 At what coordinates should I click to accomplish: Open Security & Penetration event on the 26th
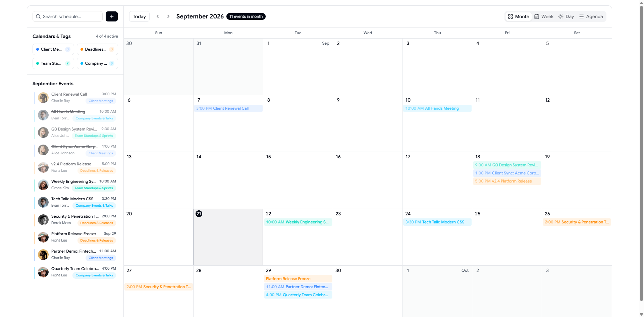(577, 222)
